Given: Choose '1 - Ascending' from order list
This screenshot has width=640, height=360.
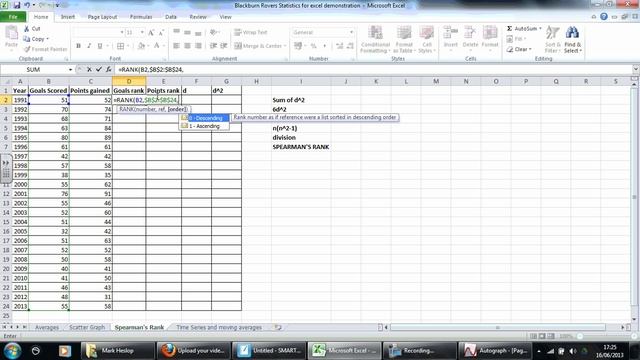Looking at the screenshot, I should click(205, 126).
